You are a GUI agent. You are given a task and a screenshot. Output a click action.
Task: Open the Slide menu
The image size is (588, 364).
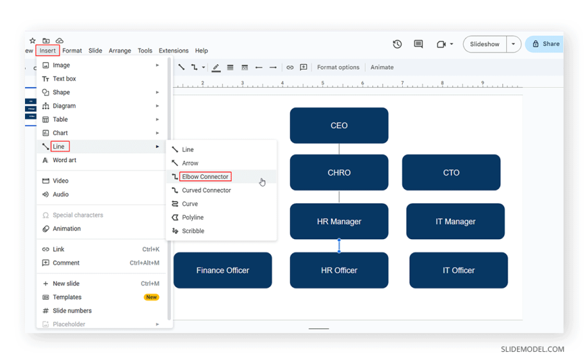pos(95,51)
